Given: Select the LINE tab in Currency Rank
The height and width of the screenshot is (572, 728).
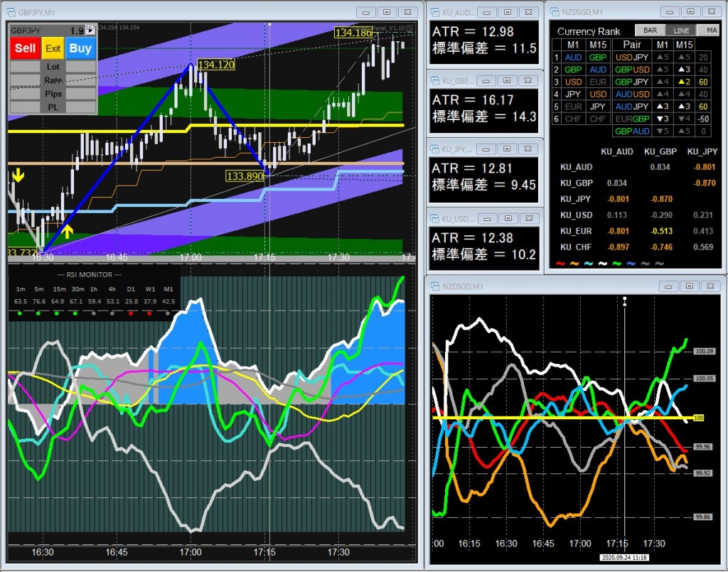Looking at the screenshot, I should tap(681, 31).
